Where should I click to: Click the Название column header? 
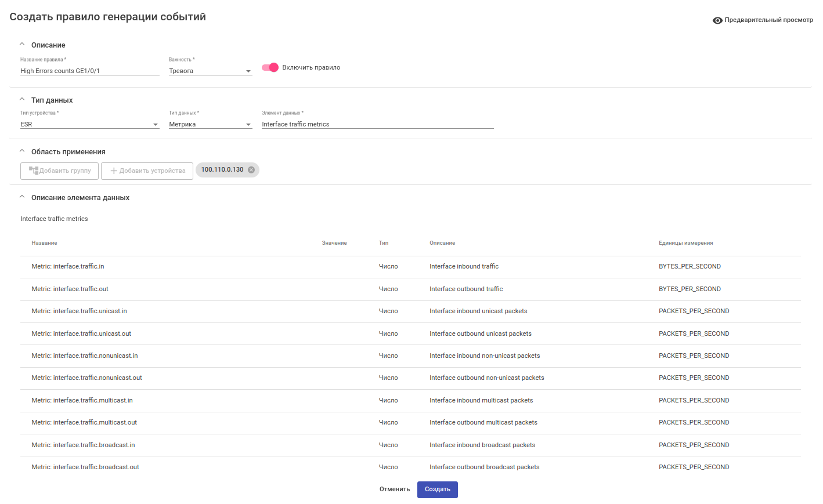pos(45,243)
